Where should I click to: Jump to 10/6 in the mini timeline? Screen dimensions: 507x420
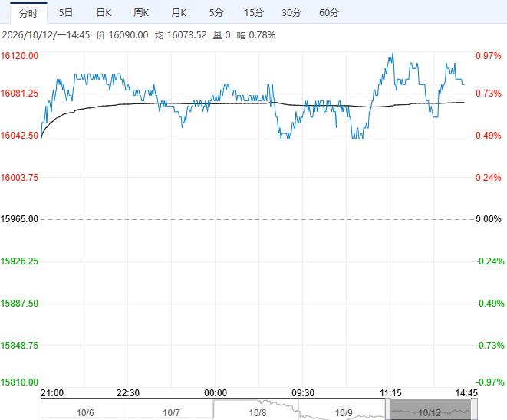tap(85, 412)
